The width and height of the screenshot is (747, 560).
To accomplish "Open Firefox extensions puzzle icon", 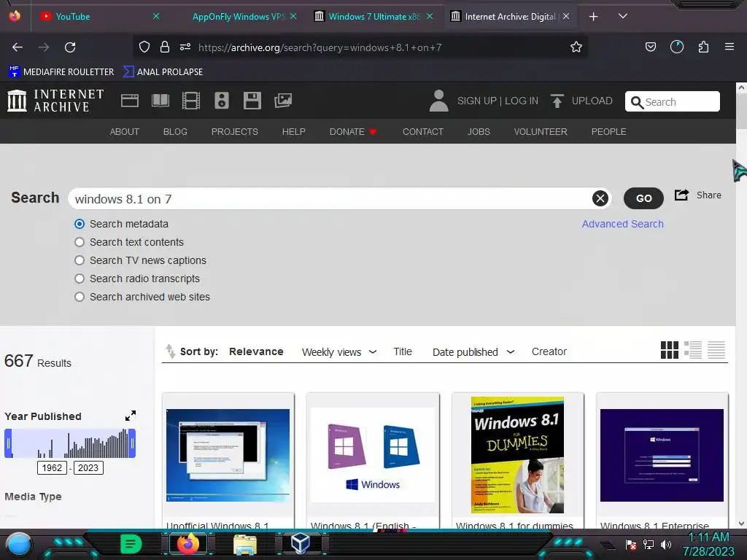I will pos(703,47).
